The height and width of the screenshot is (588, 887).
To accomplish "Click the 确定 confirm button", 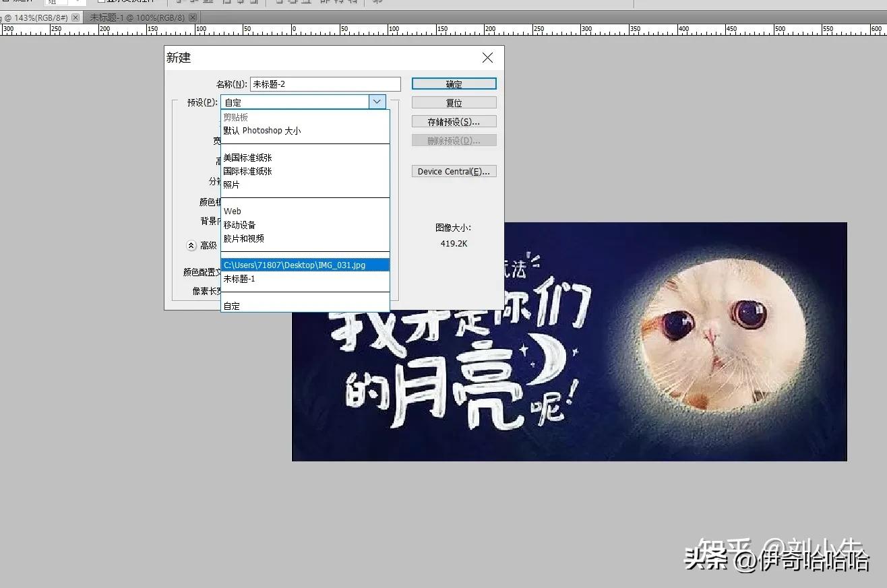I will (453, 83).
